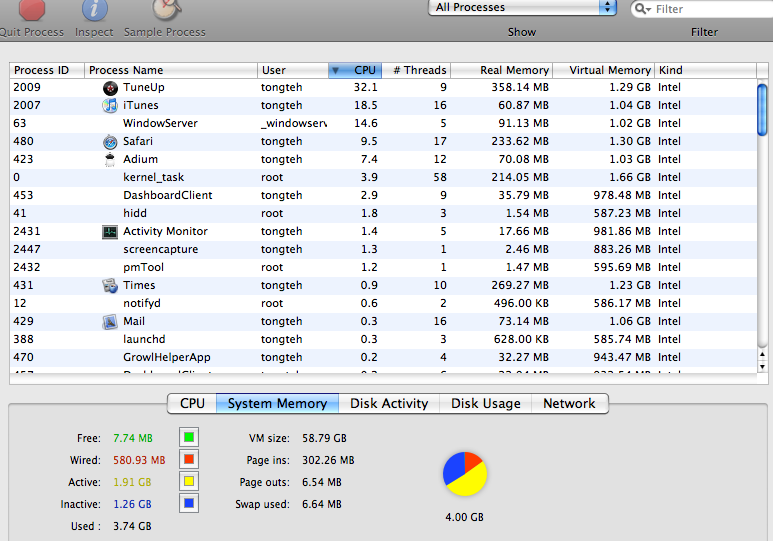Select the Mail stamp icon
Image resolution: width=773 pixels, height=541 pixels.
pyautogui.click(x=110, y=322)
